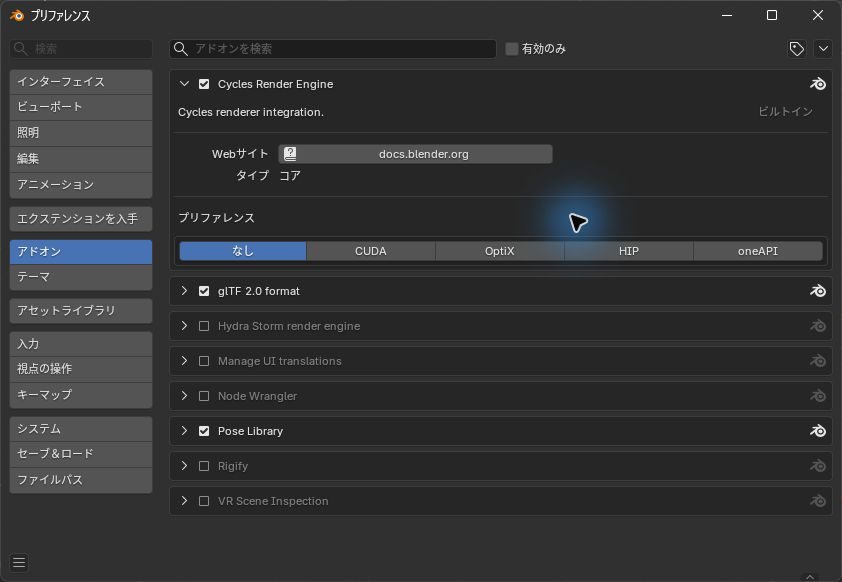Enable the Node Wrangler add-on
This screenshot has width=842, height=582.
point(204,396)
